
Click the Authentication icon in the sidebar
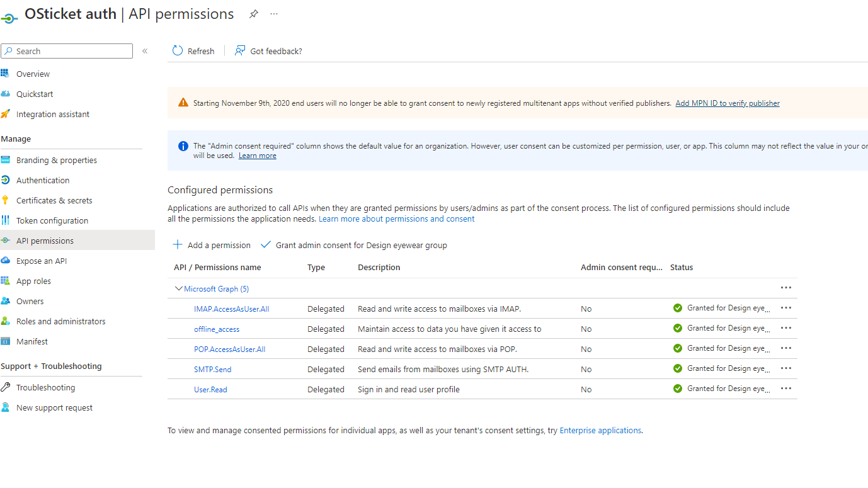pyautogui.click(x=5, y=180)
